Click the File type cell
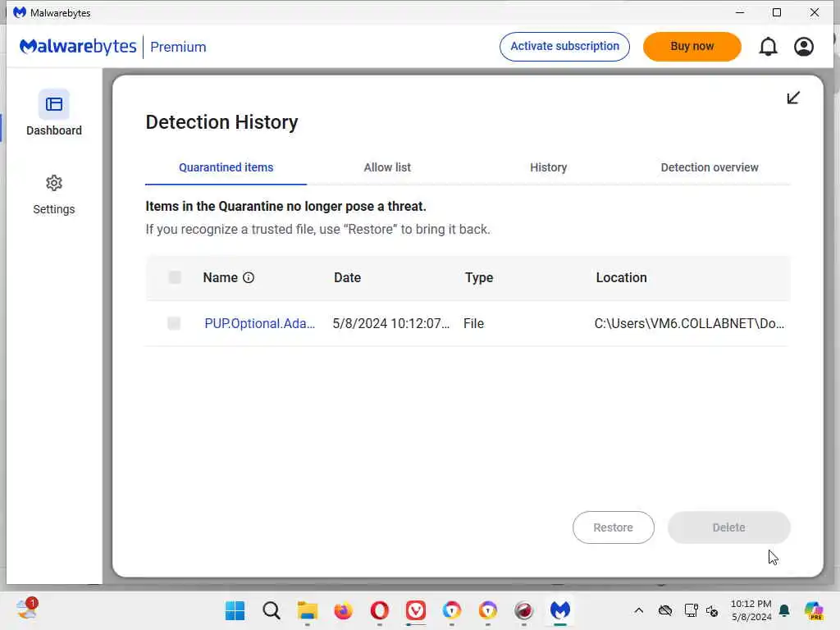 click(473, 323)
